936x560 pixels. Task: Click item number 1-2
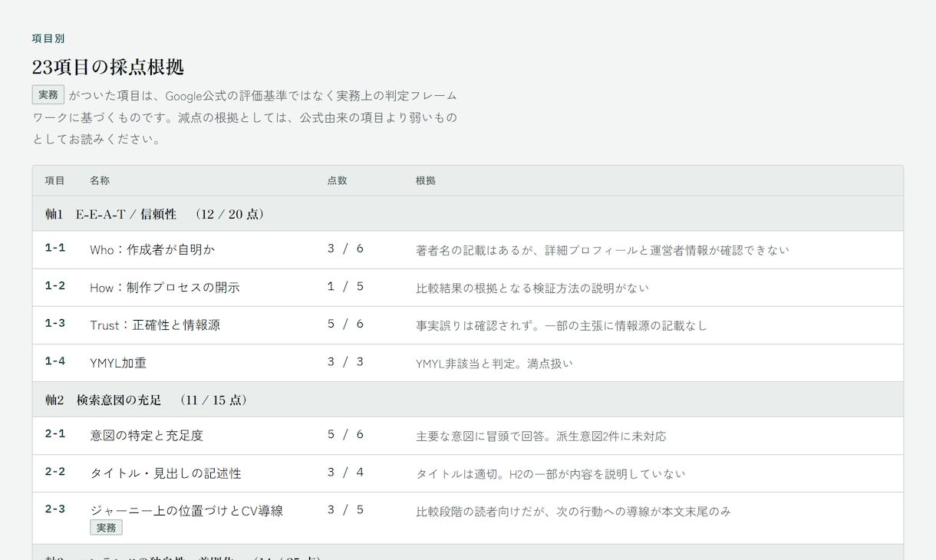[x=55, y=285]
